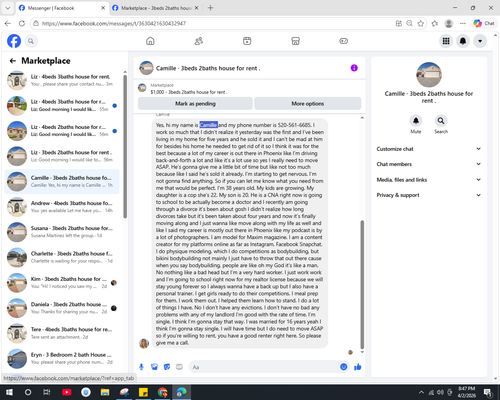The height and width of the screenshot is (400, 500).
Task: Open Andrew 4beds 3baths house chat
Action: pyautogui.click(x=62, y=207)
